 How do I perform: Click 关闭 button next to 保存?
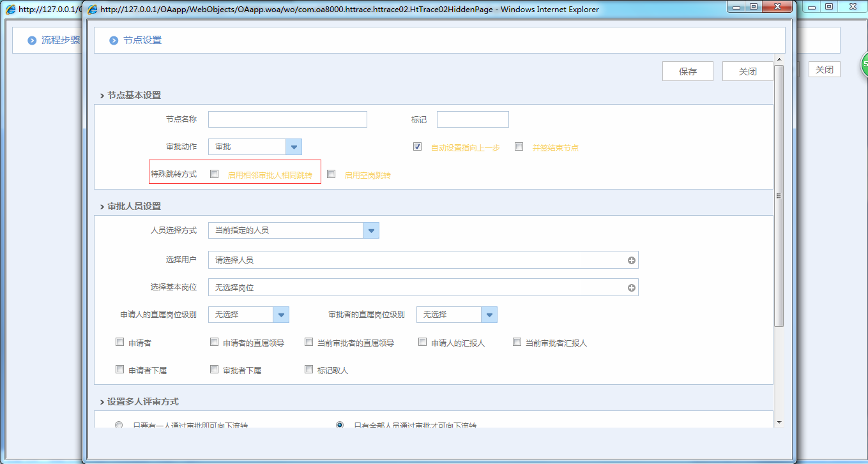coord(747,71)
